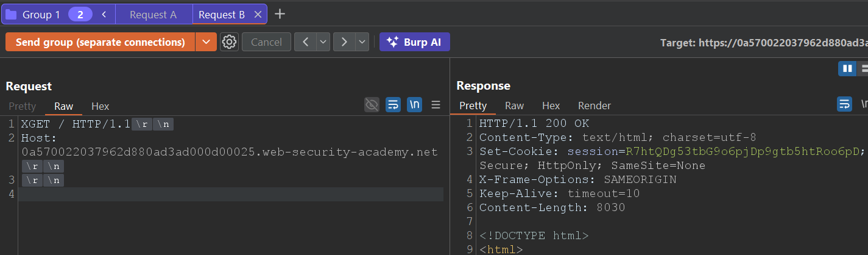Switch the Response view to Render
The width and height of the screenshot is (868, 255).
click(594, 106)
